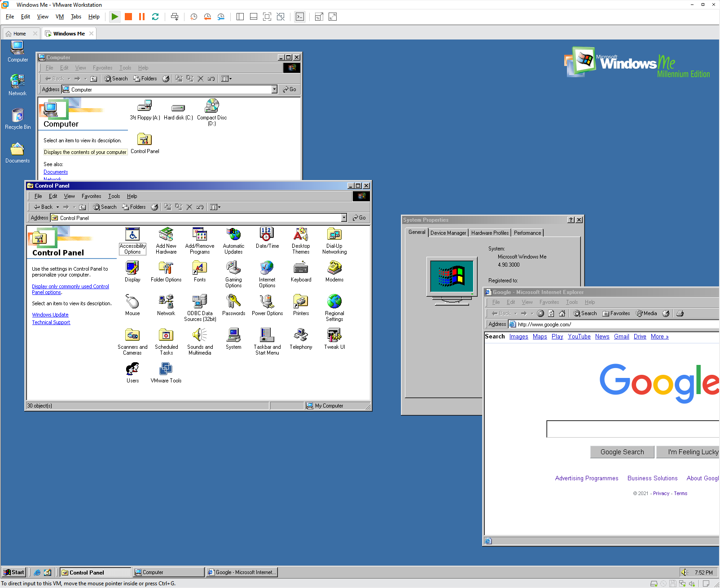Open Control Panel Back button history arrow
The width and height of the screenshot is (720, 588).
coord(57,207)
